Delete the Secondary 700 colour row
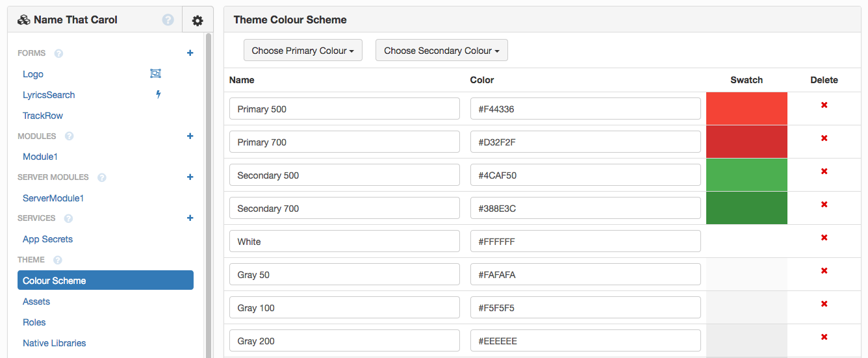 pos(824,205)
